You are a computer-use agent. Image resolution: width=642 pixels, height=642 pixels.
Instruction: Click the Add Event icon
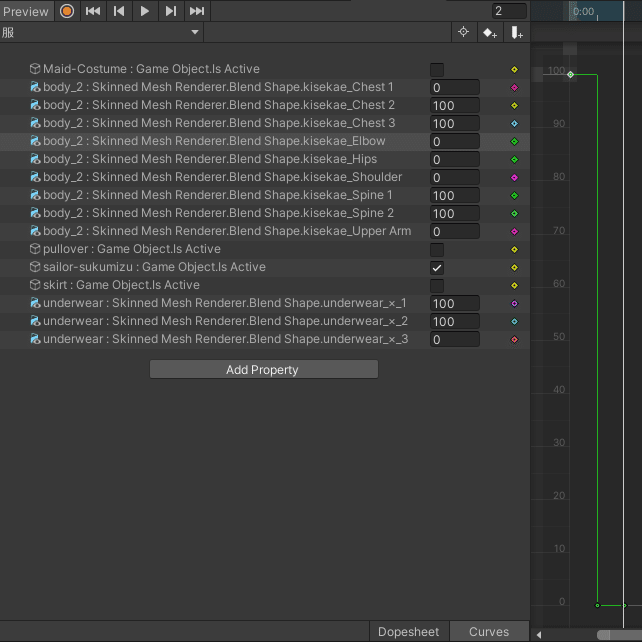point(517,32)
